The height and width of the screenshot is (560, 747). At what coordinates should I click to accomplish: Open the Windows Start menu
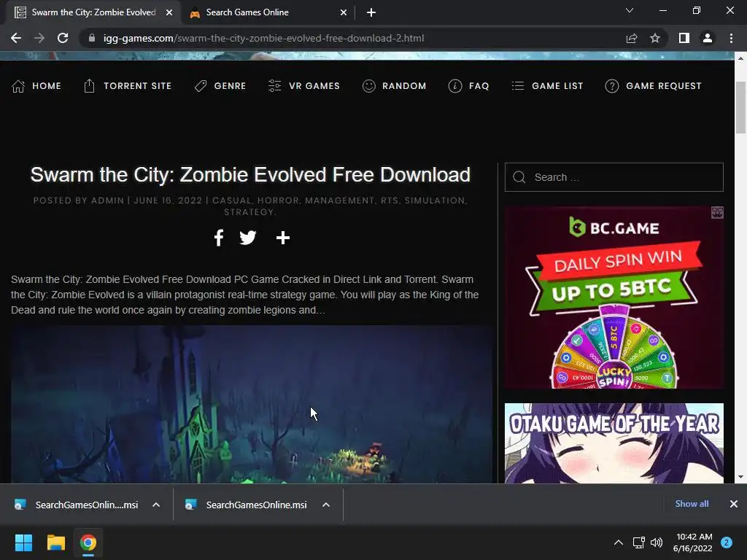click(23, 542)
